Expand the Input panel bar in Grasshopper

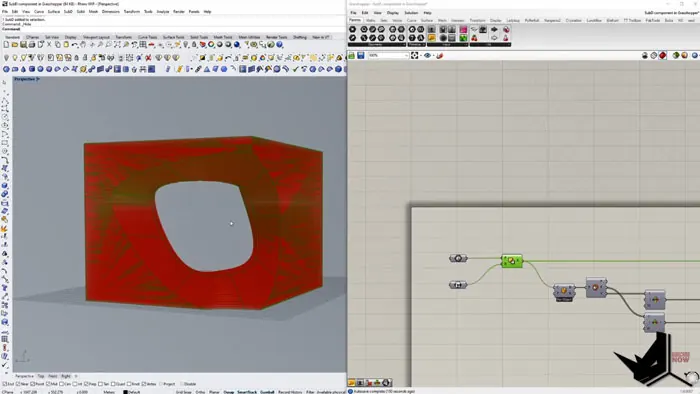[x=447, y=45]
